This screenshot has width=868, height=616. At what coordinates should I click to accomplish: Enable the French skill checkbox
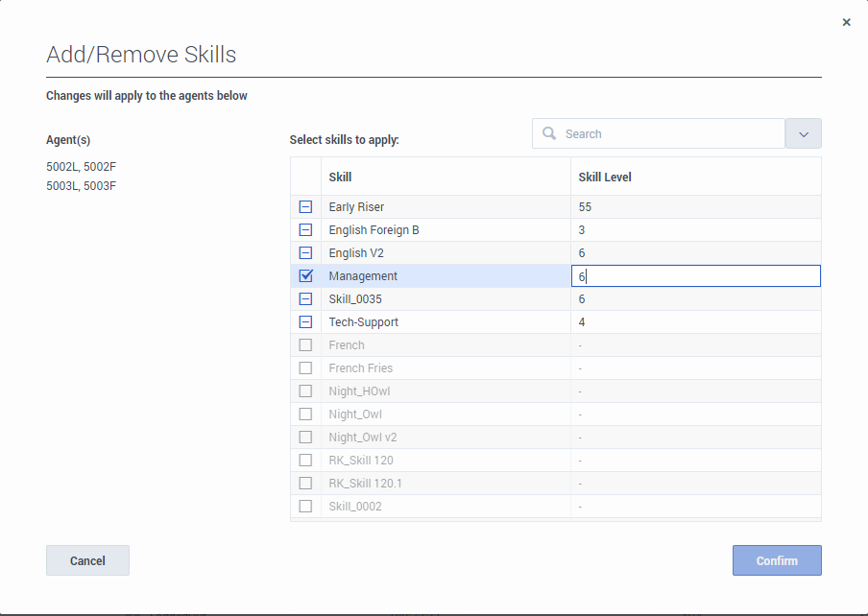(x=305, y=345)
